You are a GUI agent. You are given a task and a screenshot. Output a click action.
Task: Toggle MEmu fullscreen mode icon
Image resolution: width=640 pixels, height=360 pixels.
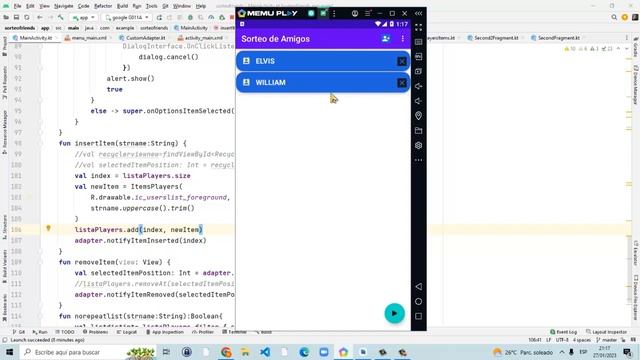point(418,28)
